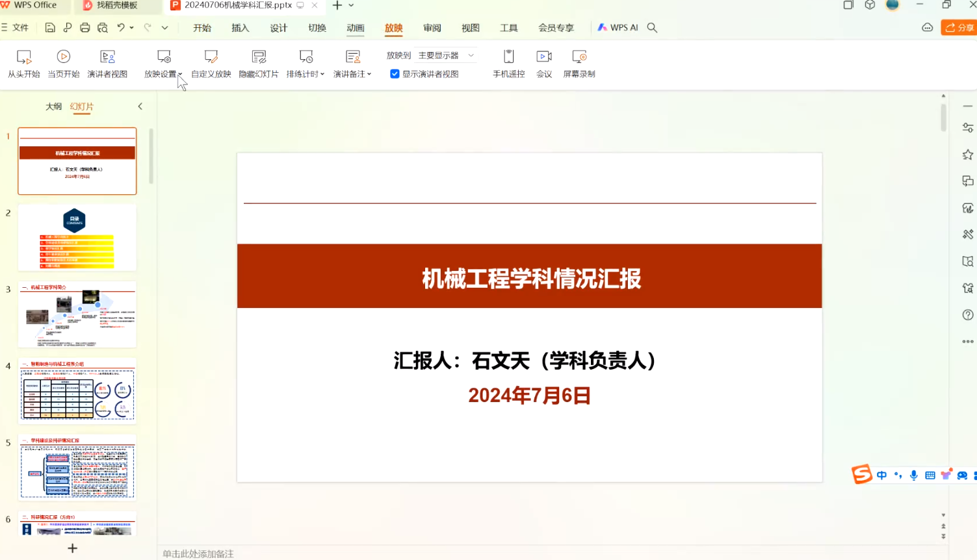Open phone remote control (手机遥控)
The image size is (977, 560).
coord(508,64)
